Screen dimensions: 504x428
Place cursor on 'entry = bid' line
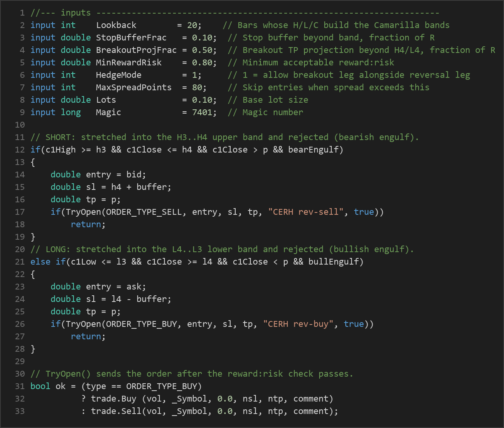[98, 175]
